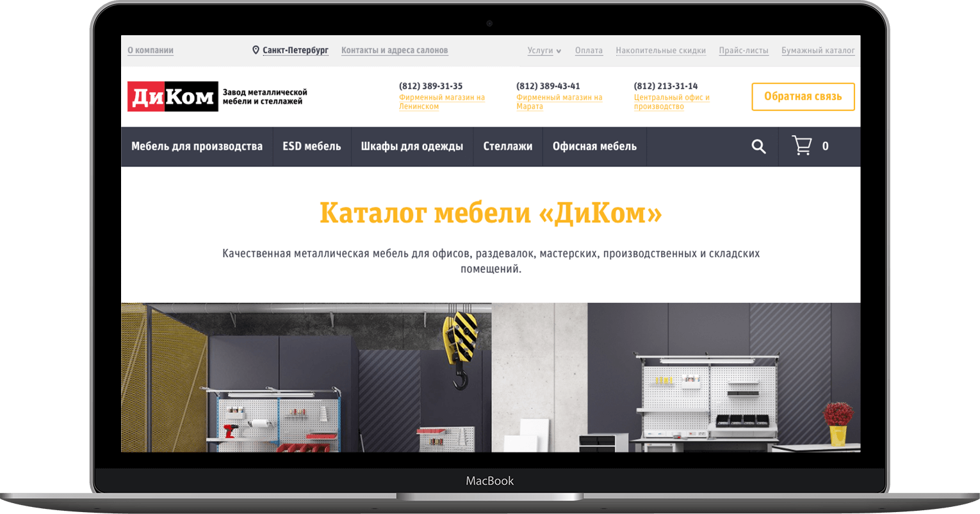Image resolution: width=980 pixels, height=514 pixels.
Task: Click the Завод металлической мебели и стеллажей tagline
Action: coord(265,97)
